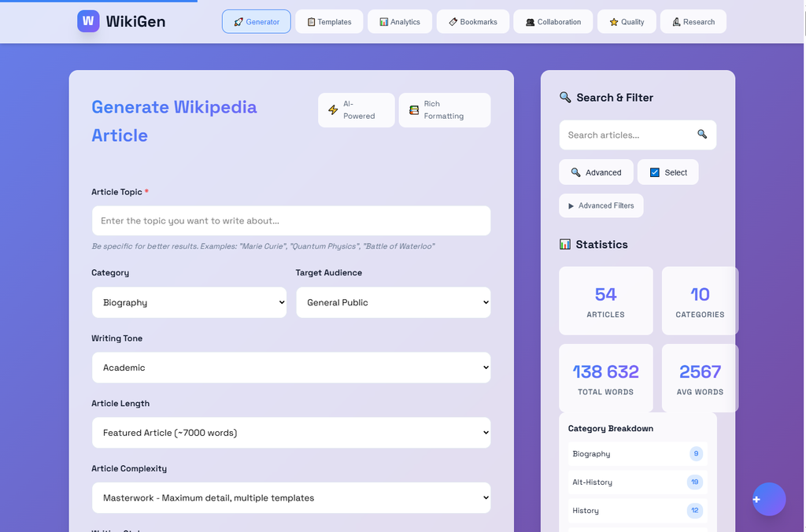Viewport: 806px width, 532px height.
Task: Click the lightning bolt AI-Powered icon
Action: 333,110
